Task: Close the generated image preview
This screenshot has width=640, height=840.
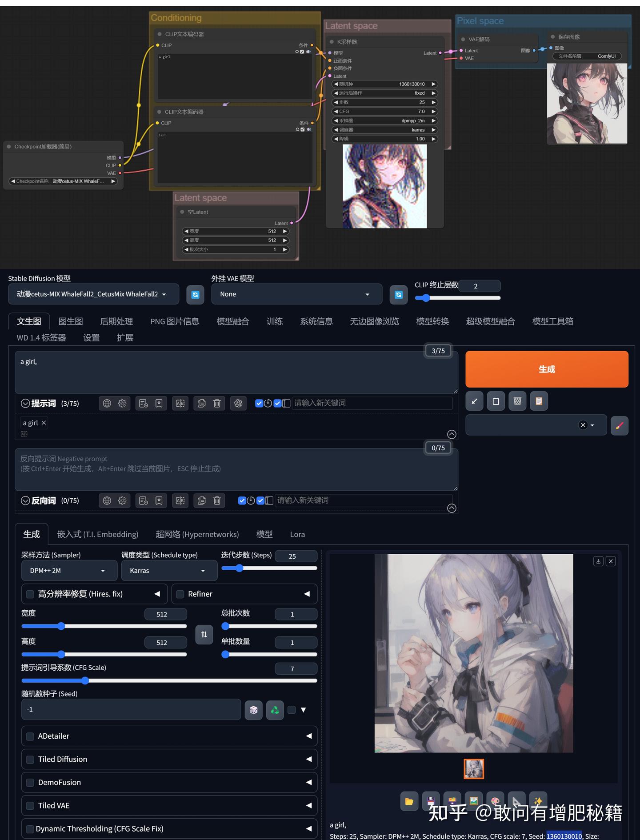Action: coord(611,561)
